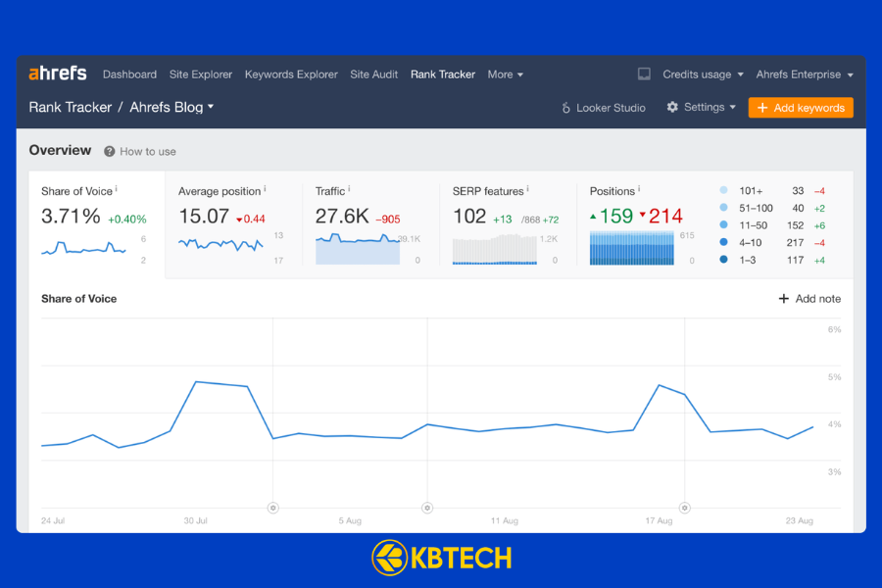Screen dimensions: 882x588
Task: Click the monitor icon beside Credits usage
Action: (643, 73)
